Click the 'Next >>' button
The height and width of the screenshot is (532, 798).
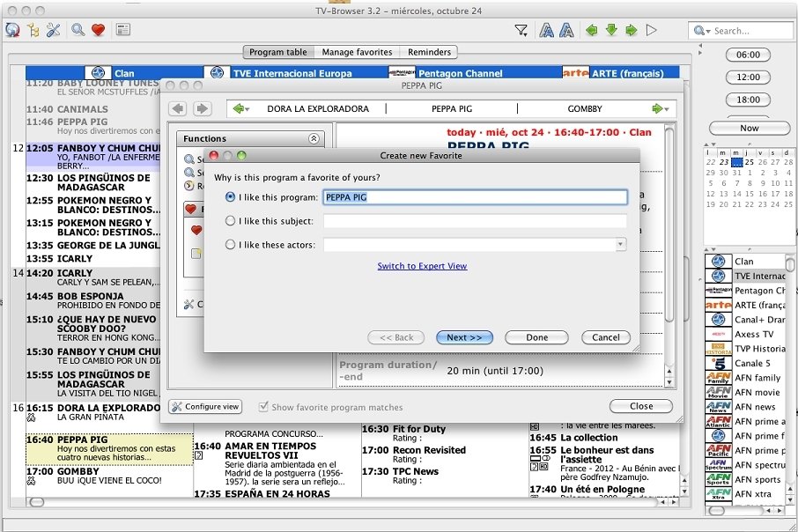(x=464, y=337)
